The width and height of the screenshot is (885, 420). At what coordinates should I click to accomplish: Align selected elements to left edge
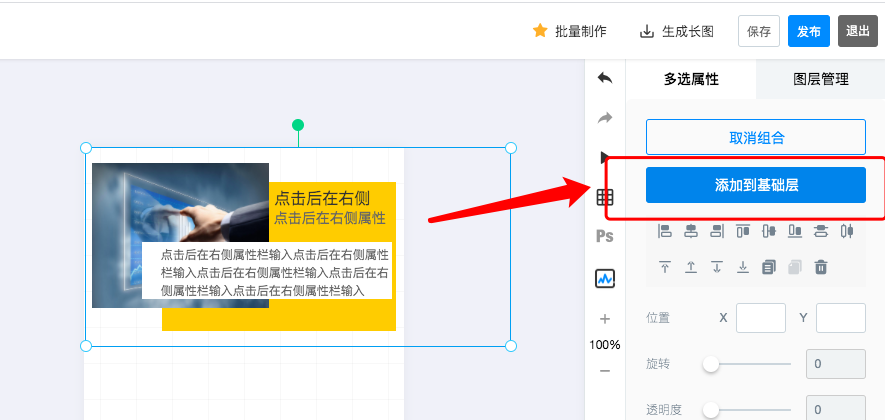[665, 231]
